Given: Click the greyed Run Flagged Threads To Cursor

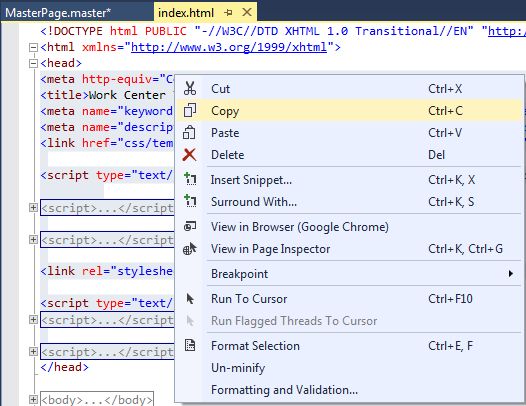Looking at the screenshot, I should point(349,320).
